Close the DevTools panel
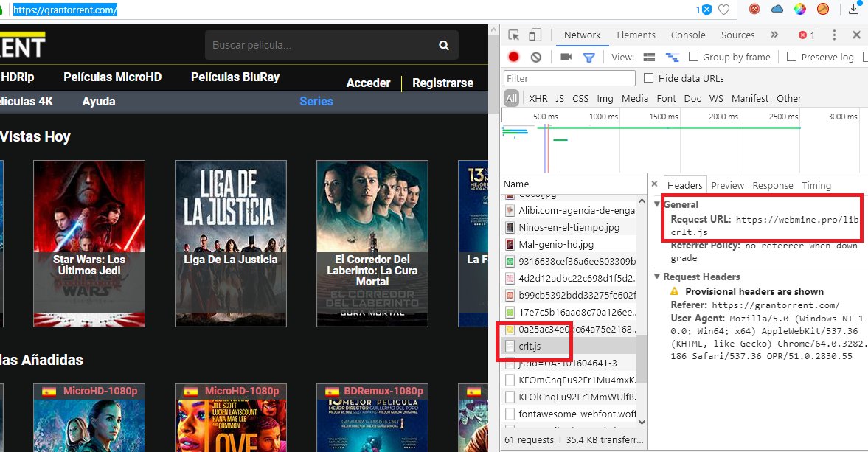The image size is (868, 452). 856,35
